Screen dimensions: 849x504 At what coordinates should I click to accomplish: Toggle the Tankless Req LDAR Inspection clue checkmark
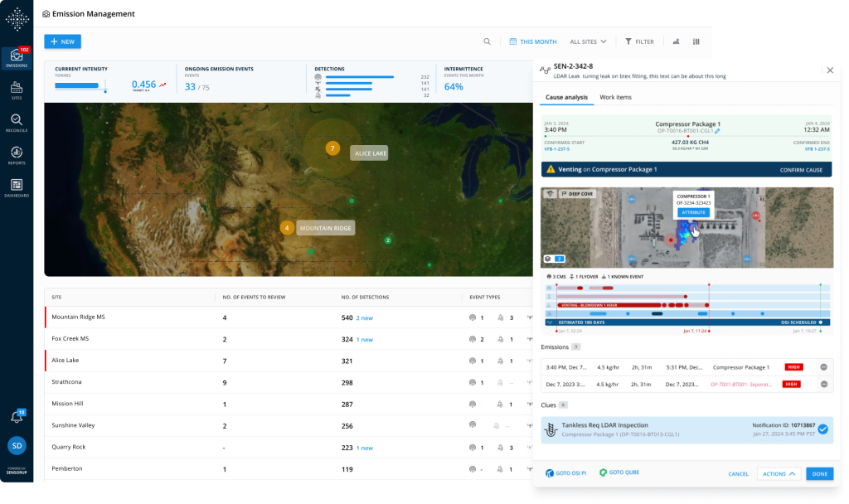pos(822,429)
